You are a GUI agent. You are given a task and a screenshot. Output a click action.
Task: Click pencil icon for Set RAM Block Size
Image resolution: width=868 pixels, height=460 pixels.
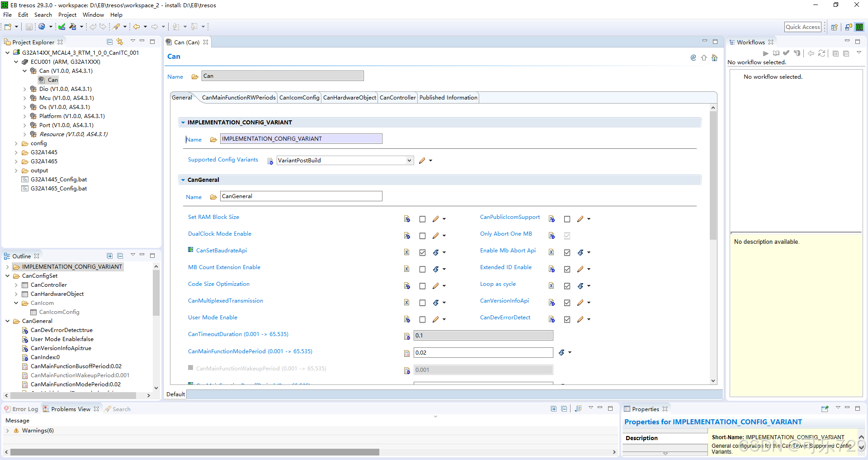click(x=435, y=219)
